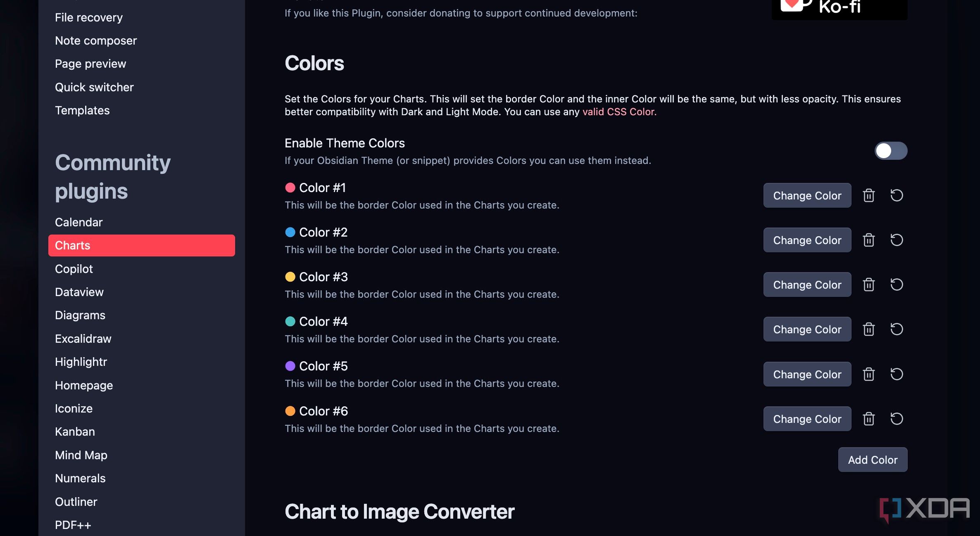Reset Color #4 with the restore icon

pos(897,329)
